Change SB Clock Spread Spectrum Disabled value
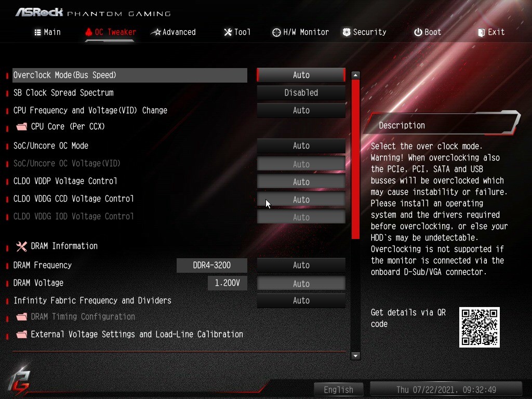Viewport: 532px width, 399px height. (301, 92)
